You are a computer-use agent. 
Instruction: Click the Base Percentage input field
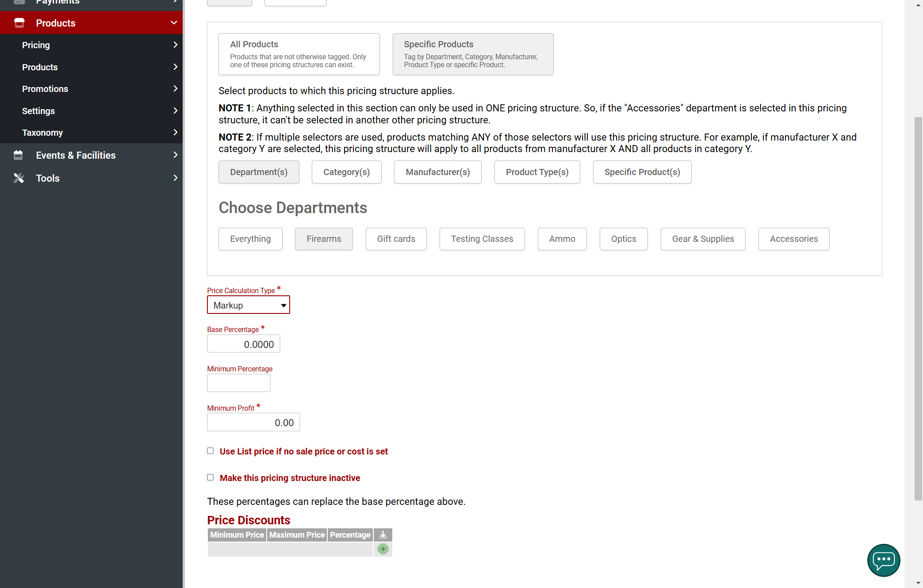click(244, 344)
